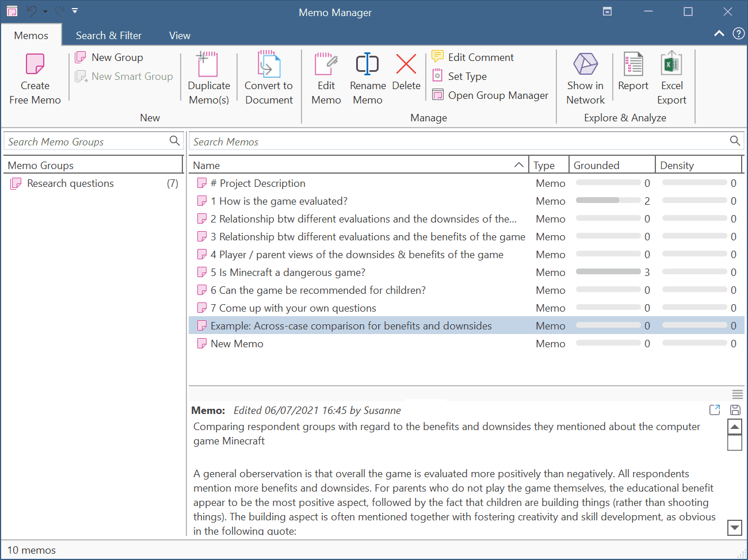
Task: Duplicate the selected memo(s)
Action: [x=208, y=78]
